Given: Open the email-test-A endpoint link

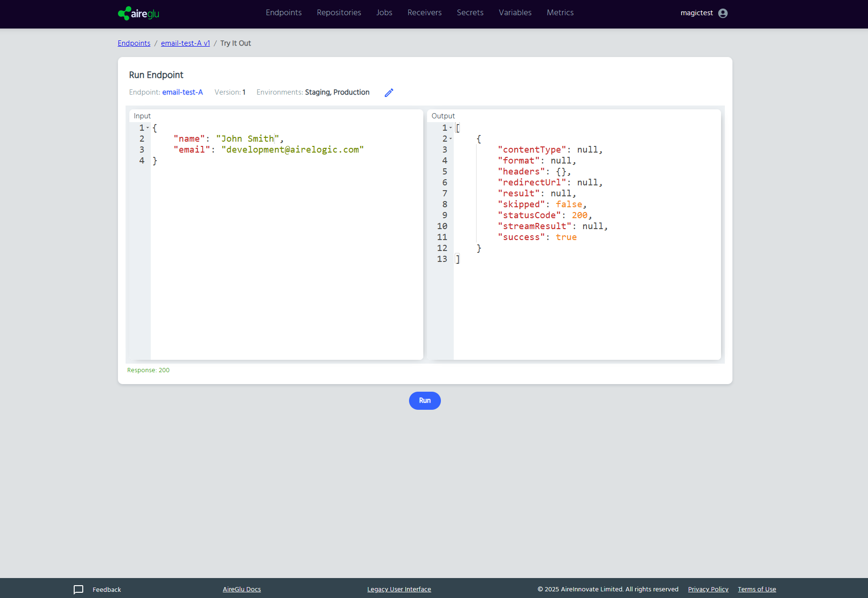Looking at the screenshot, I should pos(183,92).
